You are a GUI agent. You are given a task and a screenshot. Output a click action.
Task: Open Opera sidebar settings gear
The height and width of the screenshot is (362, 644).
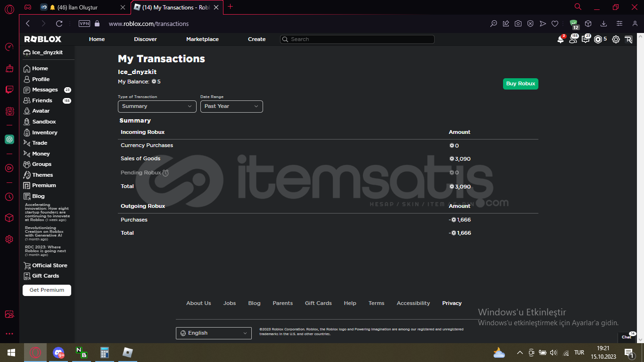click(9, 239)
